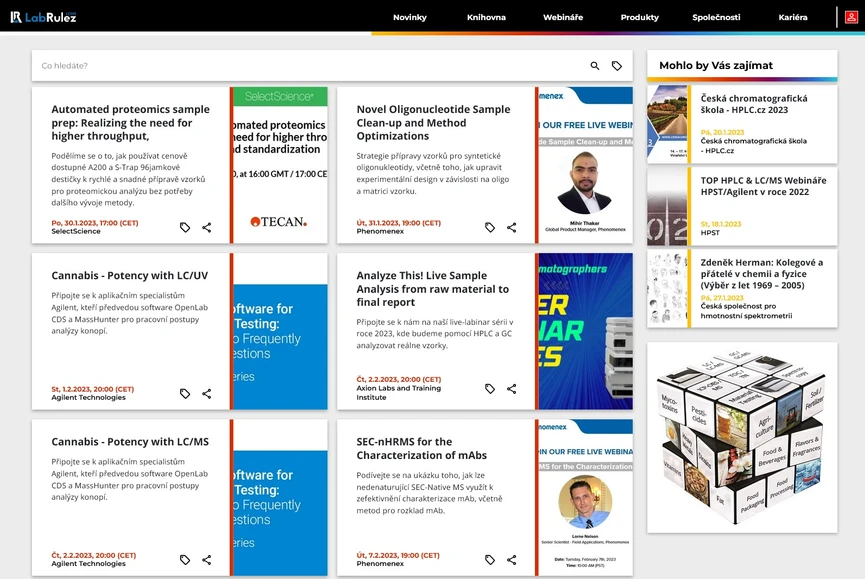Click Mihir Thakar Phenomenex webinar image

(585, 165)
